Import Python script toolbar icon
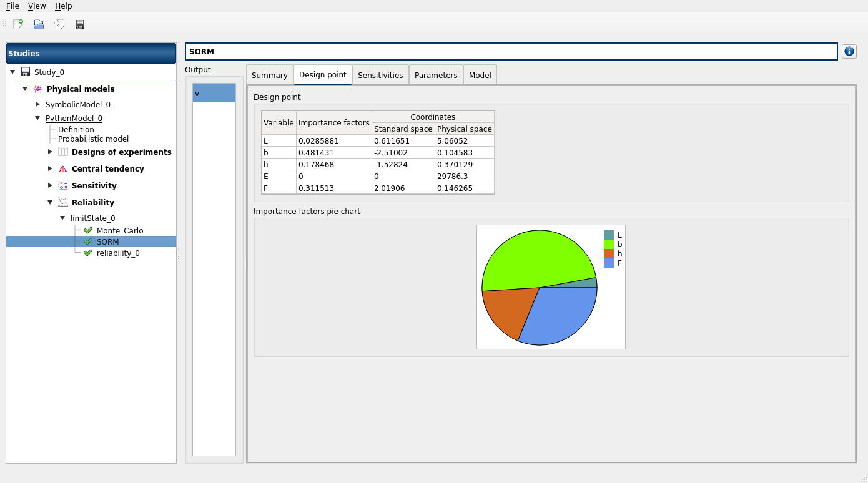868x483 pixels. [59, 24]
